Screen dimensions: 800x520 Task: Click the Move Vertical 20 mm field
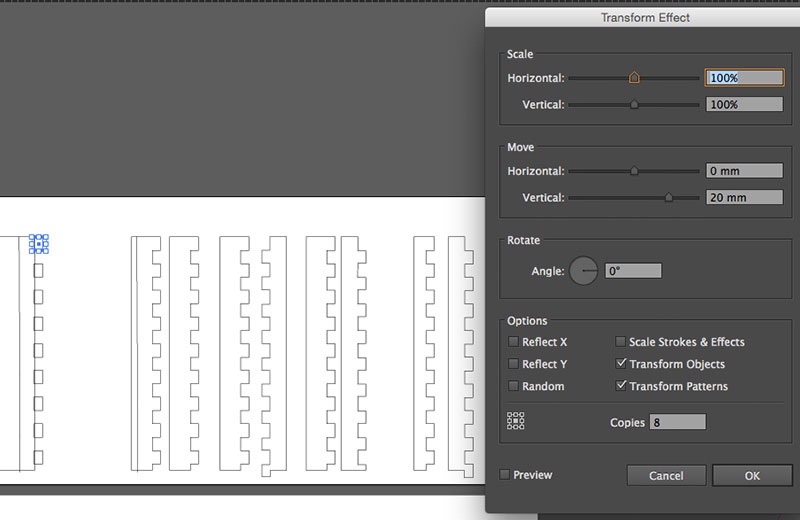tap(744, 197)
